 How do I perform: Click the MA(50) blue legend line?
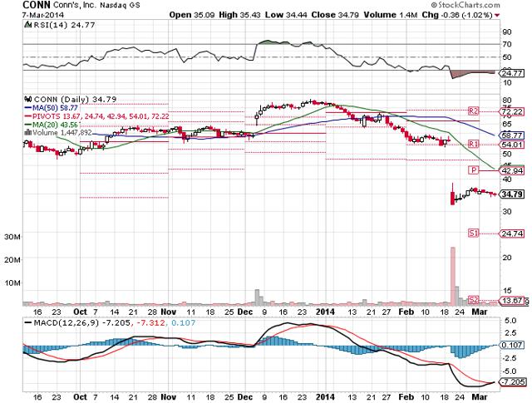[x=28, y=108]
